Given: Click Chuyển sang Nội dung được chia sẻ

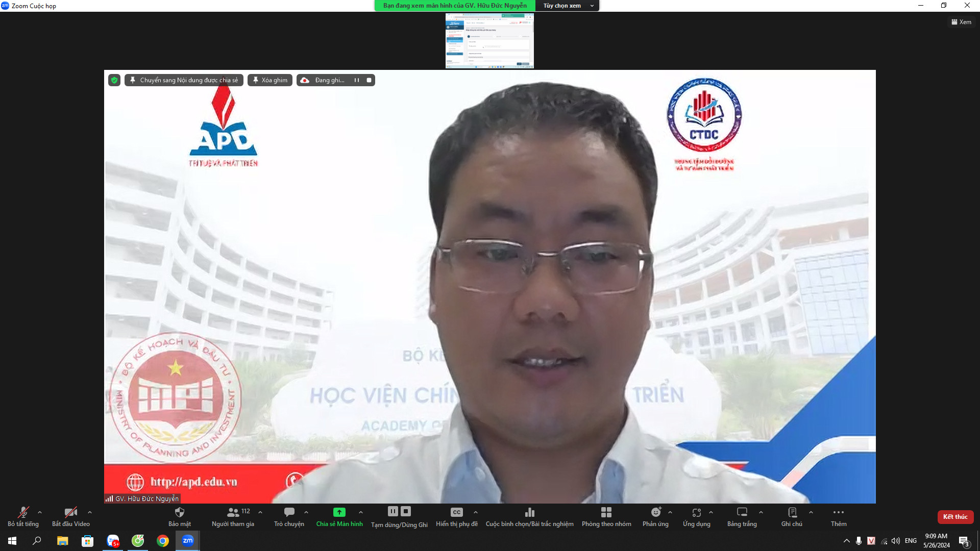Looking at the screenshot, I should pyautogui.click(x=184, y=80).
